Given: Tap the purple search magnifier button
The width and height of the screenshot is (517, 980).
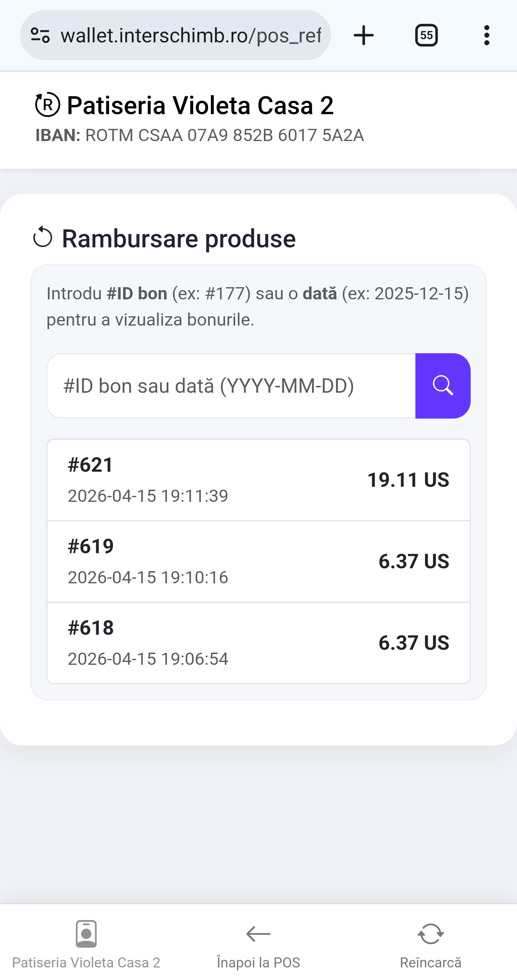Looking at the screenshot, I should tap(442, 386).
